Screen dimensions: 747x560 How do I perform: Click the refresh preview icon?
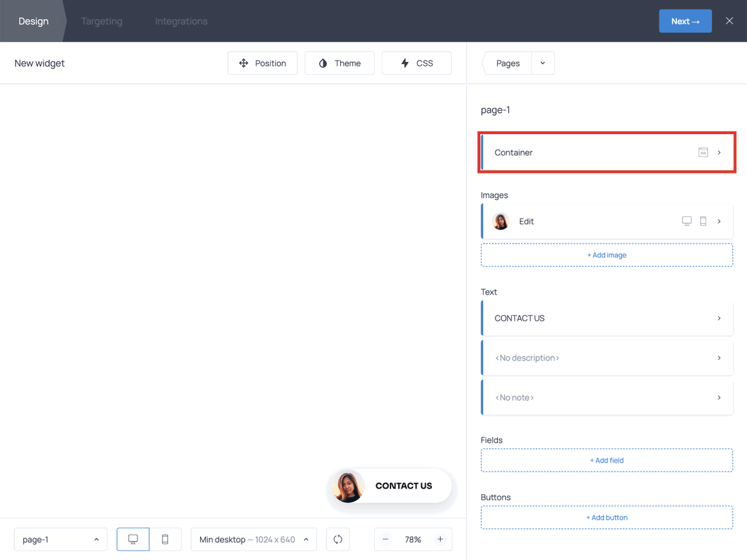click(x=337, y=539)
